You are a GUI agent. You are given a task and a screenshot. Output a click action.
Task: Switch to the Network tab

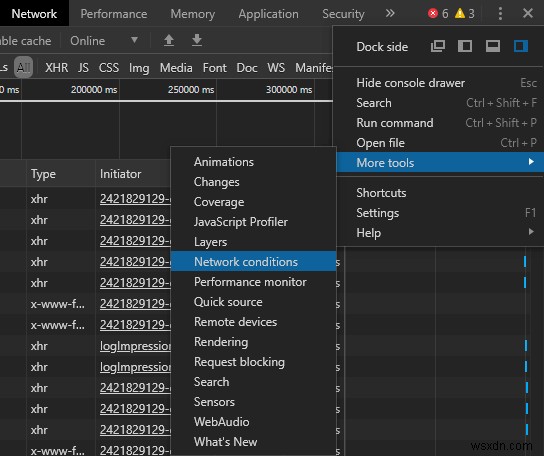(x=34, y=14)
